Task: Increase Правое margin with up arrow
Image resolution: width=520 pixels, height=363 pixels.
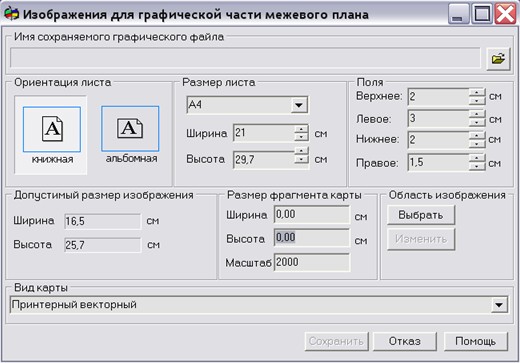Action: [477, 158]
